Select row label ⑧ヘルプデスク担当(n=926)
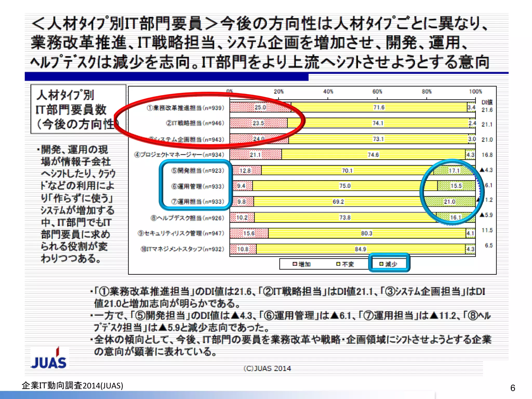The height and width of the screenshot is (399, 532). tap(187, 218)
